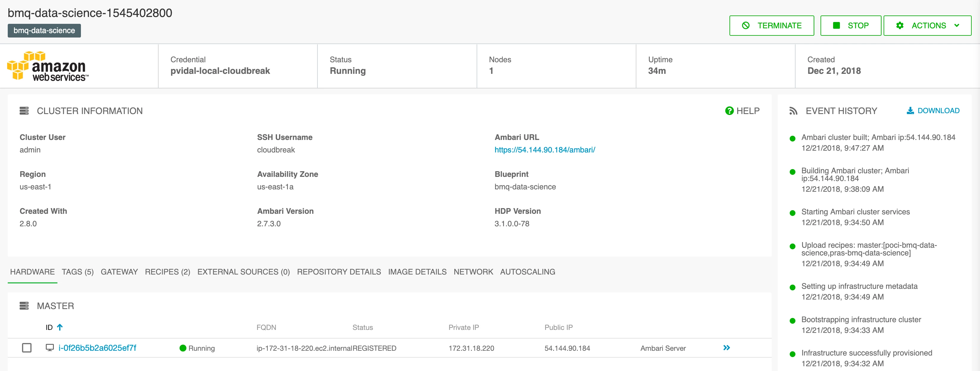Click the Amazon Web Services logo
This screenshot has width=980, height=371.
coord(48,66)
